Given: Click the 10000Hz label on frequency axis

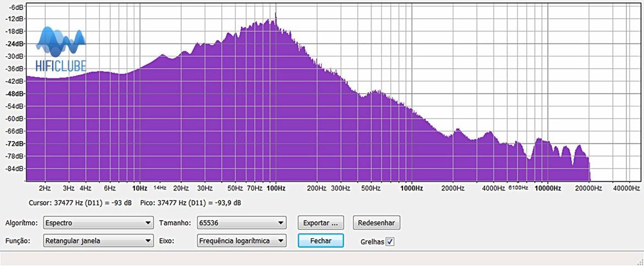Looking at the screenshot, I should coord(547,188).
